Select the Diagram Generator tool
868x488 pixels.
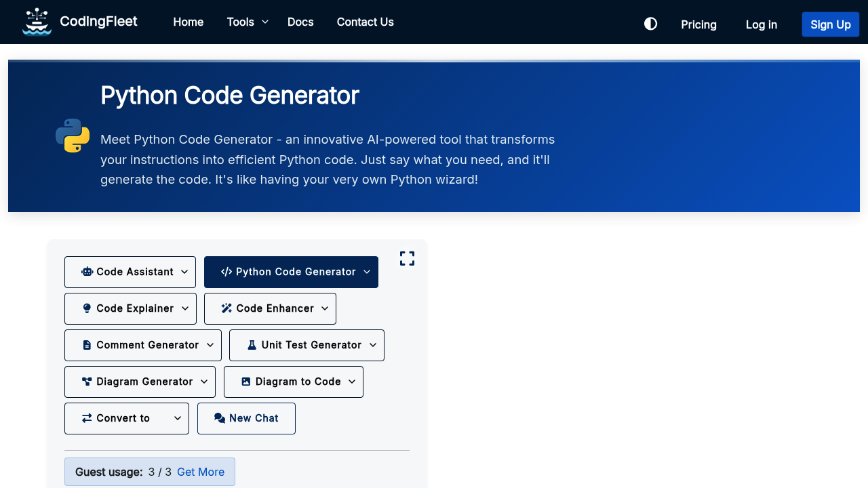(140, 382)
